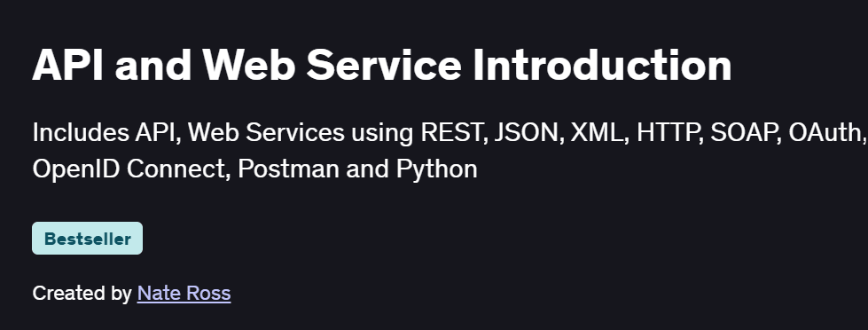
Task: Click the Bestseller badge
Action: (x=88, y=239)
